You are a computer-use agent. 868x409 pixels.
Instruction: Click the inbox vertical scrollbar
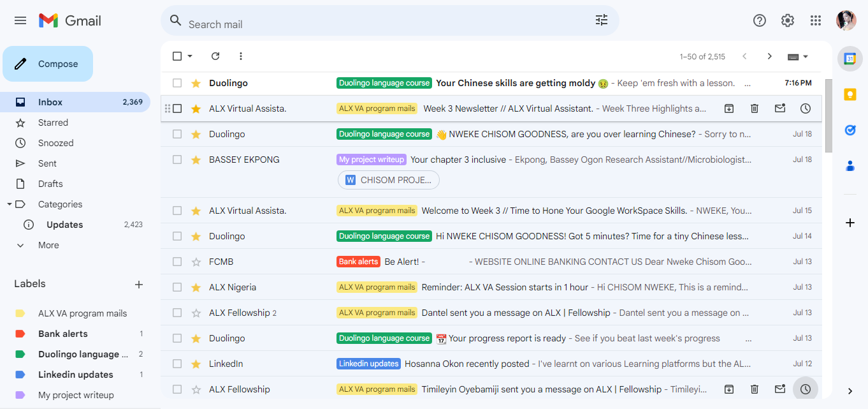[828, 115]
